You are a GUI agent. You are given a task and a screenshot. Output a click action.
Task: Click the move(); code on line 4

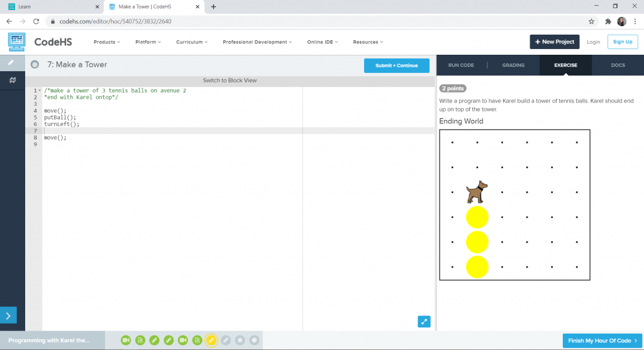click(55, 111)
